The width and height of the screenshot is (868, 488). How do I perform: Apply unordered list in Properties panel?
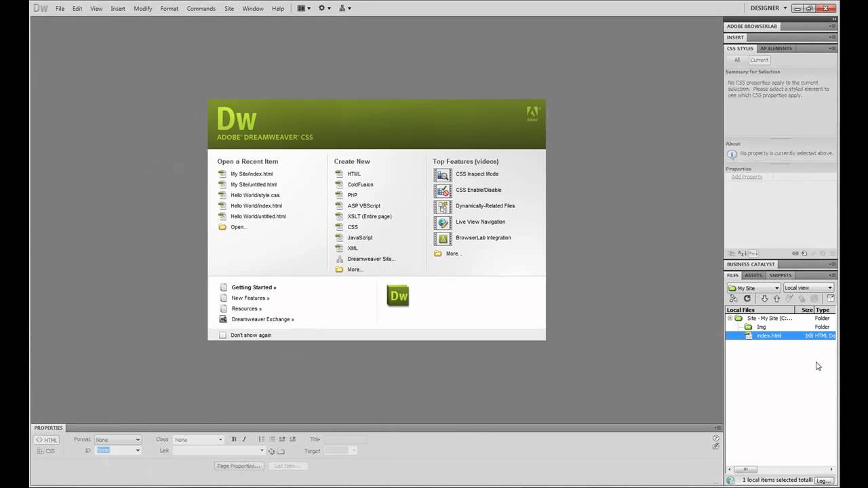click(262, 439)
